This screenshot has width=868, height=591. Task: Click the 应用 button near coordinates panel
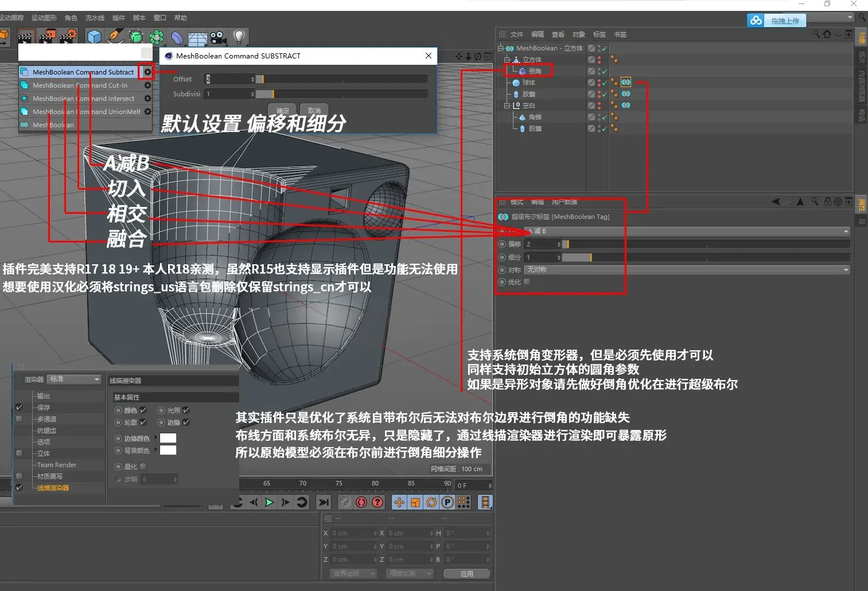(x=467, y=573)
